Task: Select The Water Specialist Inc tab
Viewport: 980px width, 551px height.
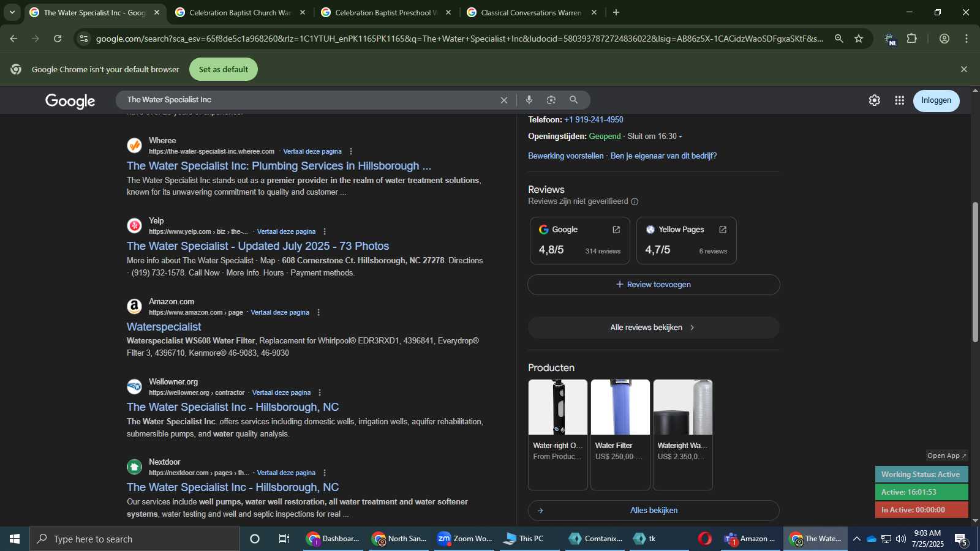Action: click(x=94, y=12)
